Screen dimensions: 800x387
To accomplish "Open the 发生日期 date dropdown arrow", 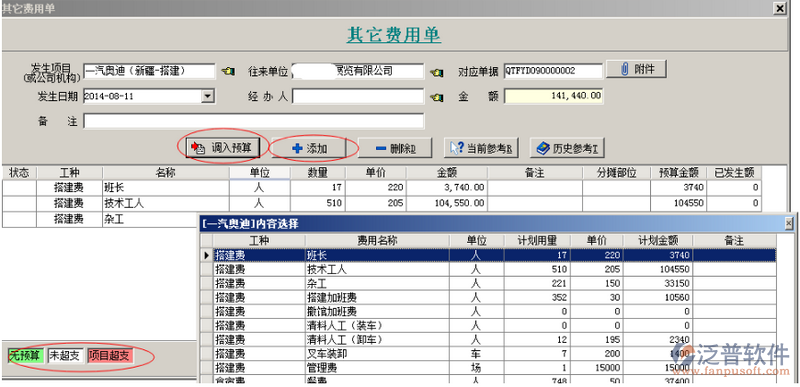I will pyautogui.click(x=207, y=96).
